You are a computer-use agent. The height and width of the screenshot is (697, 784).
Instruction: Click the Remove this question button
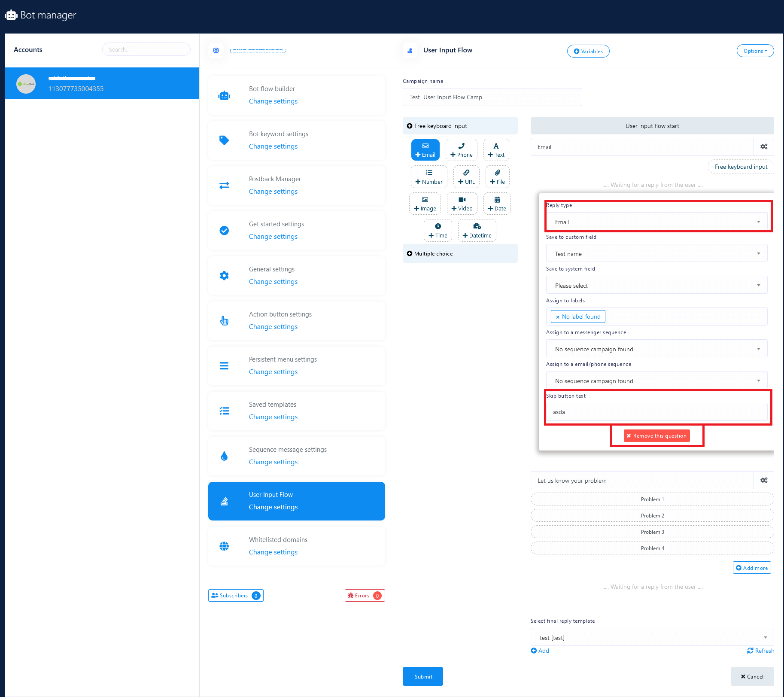pyautogui.click(x=656, y=436)
